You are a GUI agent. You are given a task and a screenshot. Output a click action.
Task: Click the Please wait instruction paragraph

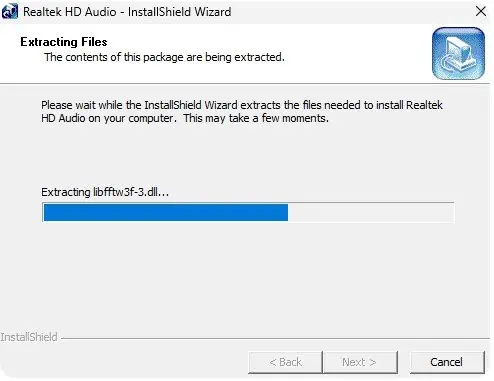(x=242, y=112)
